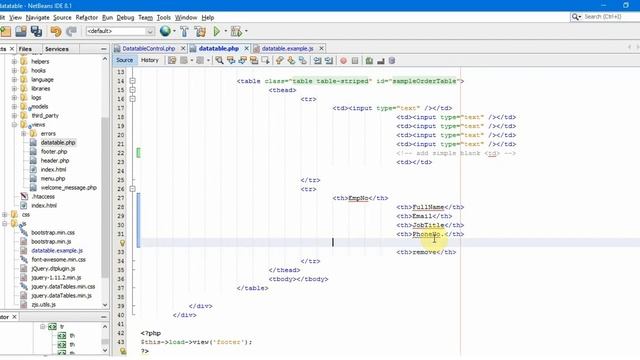Click the New Project icon
640x360 pixels.
point(6,31)
